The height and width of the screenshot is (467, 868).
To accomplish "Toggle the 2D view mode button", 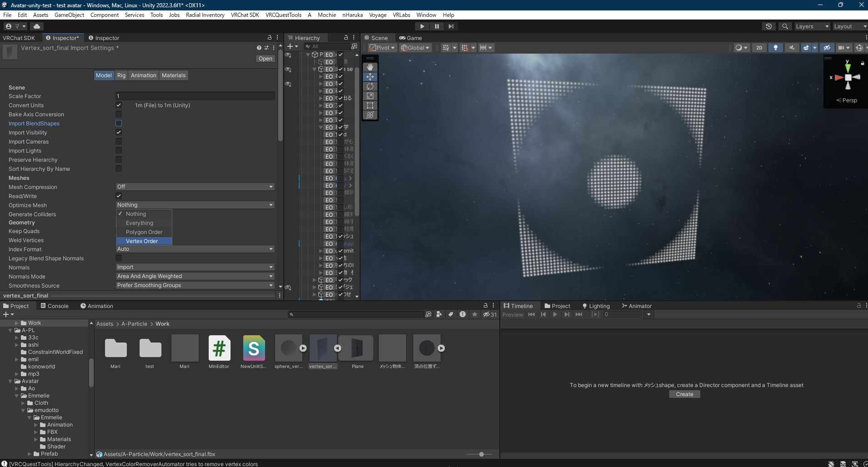I will [x=759, y=48].
